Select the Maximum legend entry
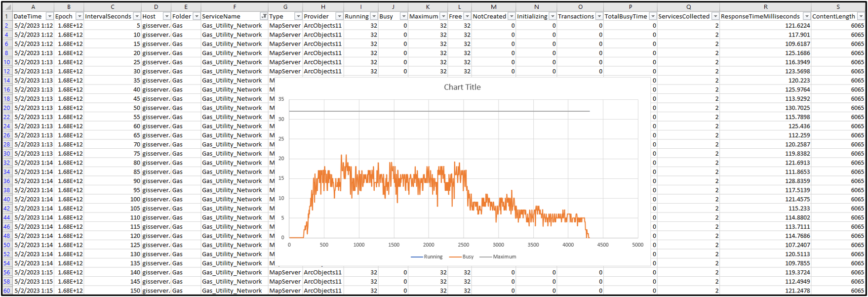Image resolution: width=868 pixels, height=297 pixels. click(x=498, y=257)
